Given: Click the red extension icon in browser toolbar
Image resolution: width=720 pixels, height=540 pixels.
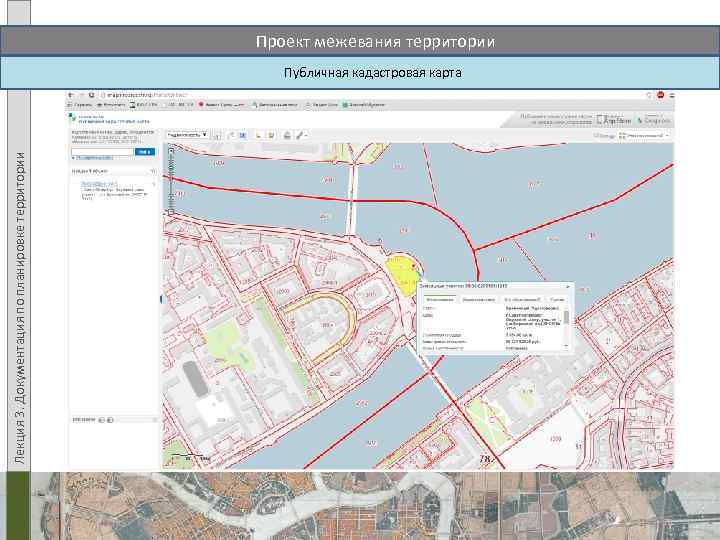Looking at the screenshot, I should click(660, 95).
